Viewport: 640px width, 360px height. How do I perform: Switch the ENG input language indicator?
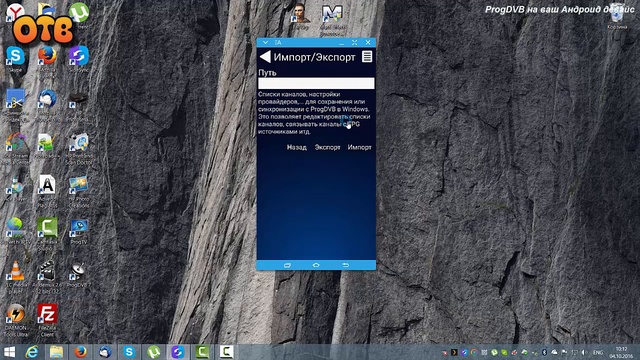coord(598,352)
